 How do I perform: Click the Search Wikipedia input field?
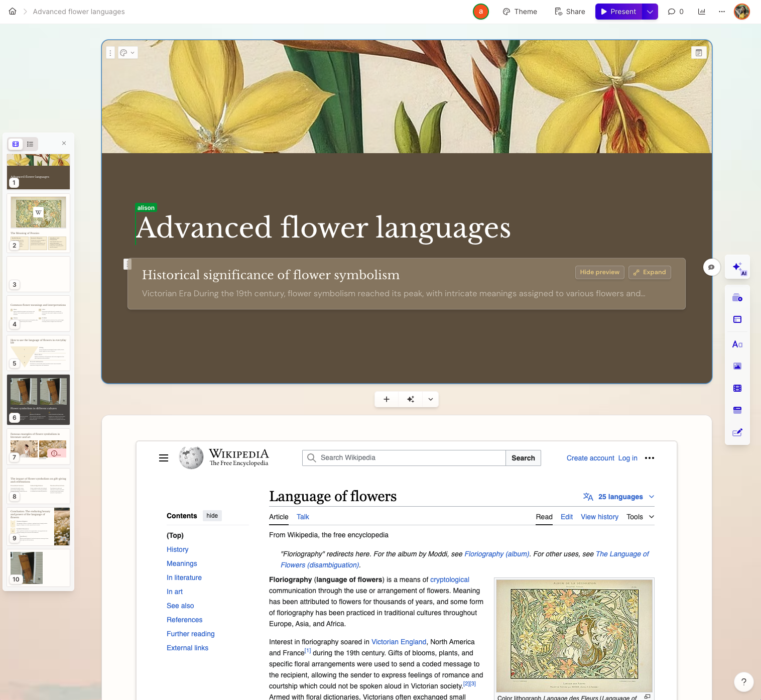404,458
